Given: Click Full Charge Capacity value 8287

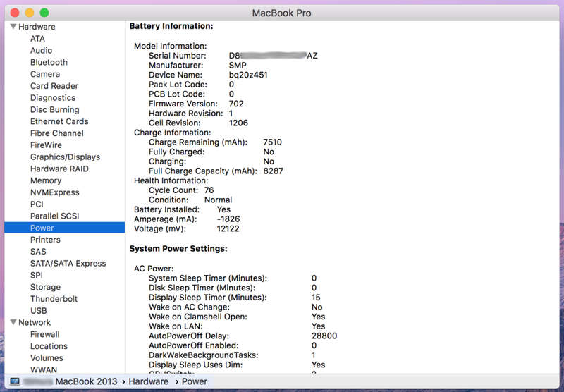Looking at the screenshot, I should 274,171.
